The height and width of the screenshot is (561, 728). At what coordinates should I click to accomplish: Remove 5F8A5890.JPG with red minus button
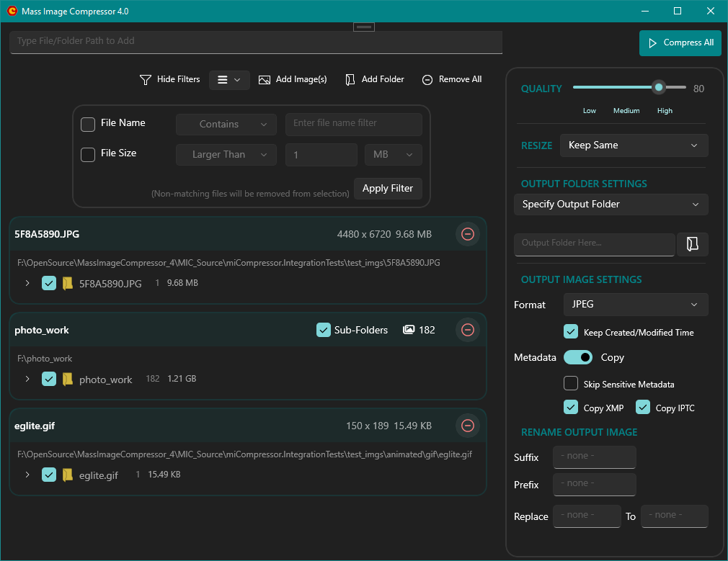coord(468,234)
